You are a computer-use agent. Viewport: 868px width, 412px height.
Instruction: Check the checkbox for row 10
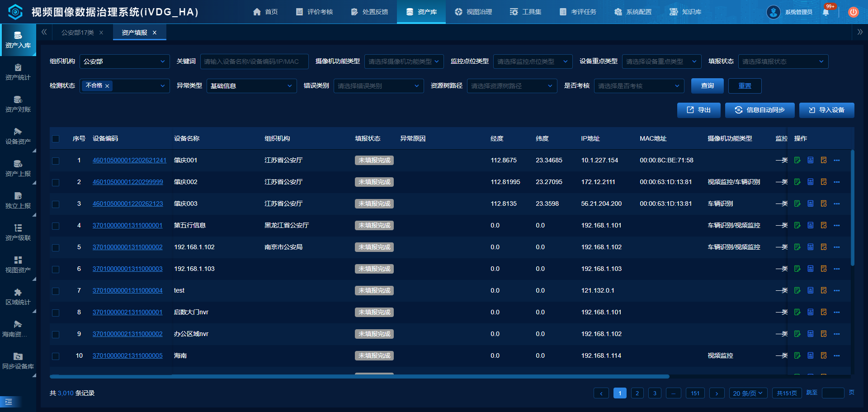pyautogui.click(x=56, y=356)
